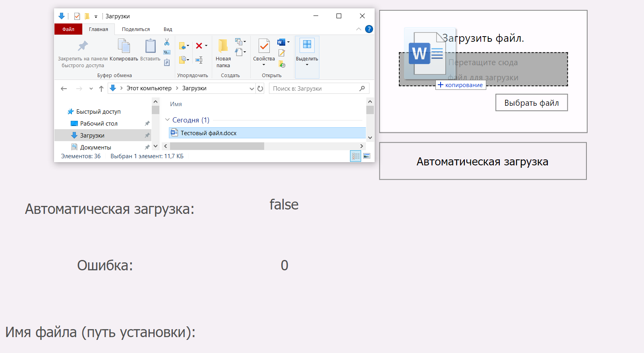Open the Quick Access Toolbar customize dropdown
This screenshot has width=644, height=353.
[x=96, y=17]
